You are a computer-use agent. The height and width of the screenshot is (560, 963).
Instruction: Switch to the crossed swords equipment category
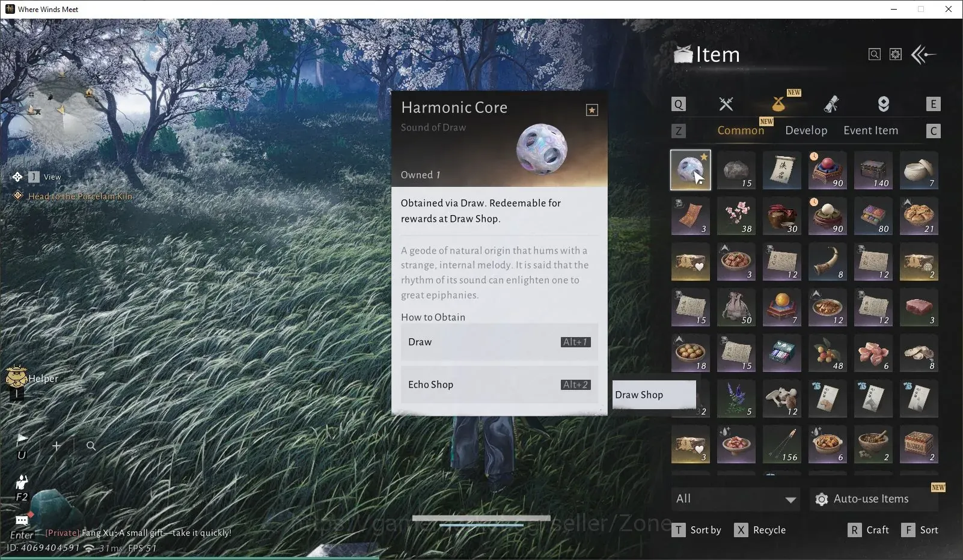726,104
